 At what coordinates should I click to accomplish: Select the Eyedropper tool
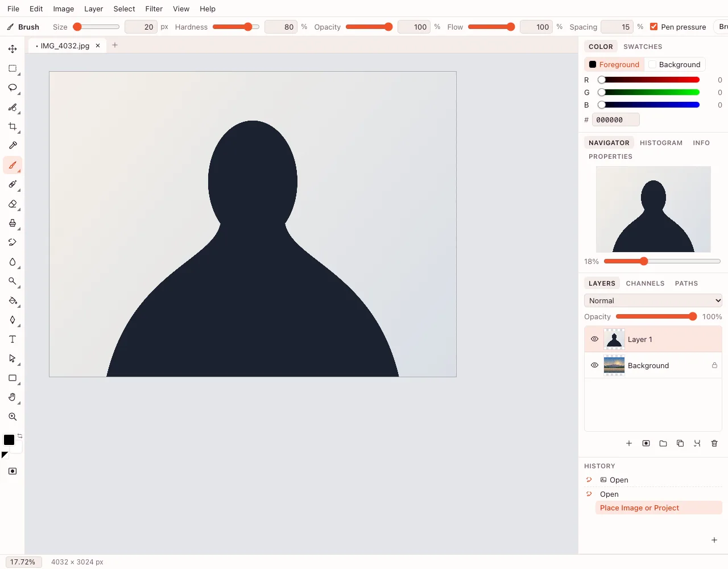click(13, 146)
